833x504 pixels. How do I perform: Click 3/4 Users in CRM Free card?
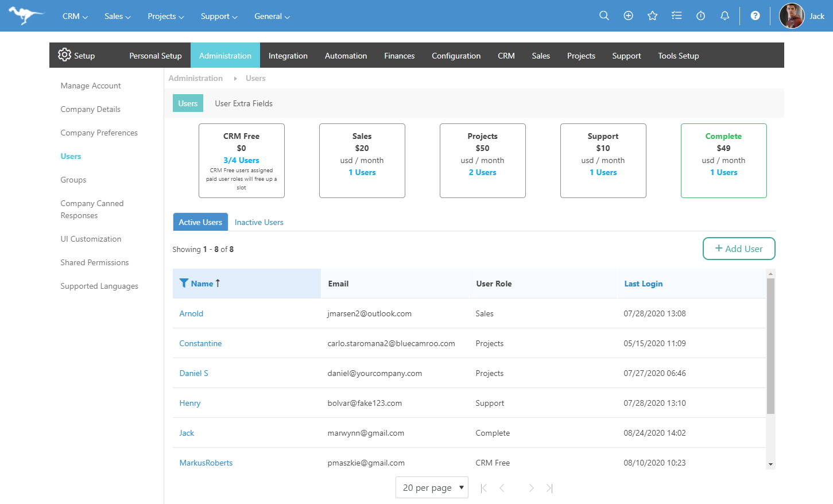(x=241, y=160)
